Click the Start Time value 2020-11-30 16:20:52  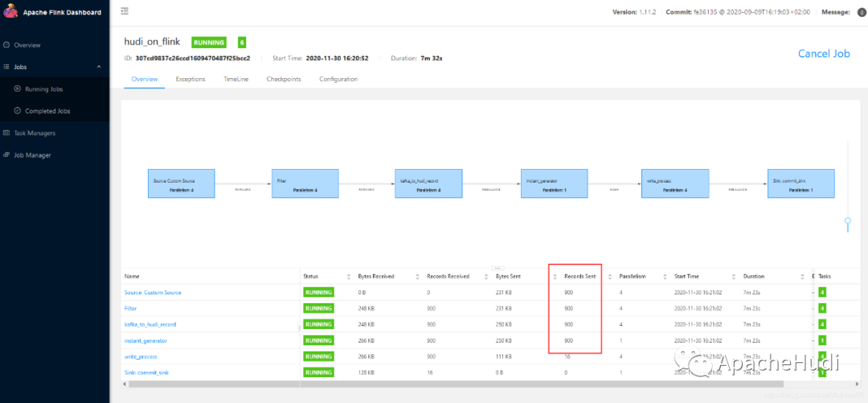pos(337,58)
